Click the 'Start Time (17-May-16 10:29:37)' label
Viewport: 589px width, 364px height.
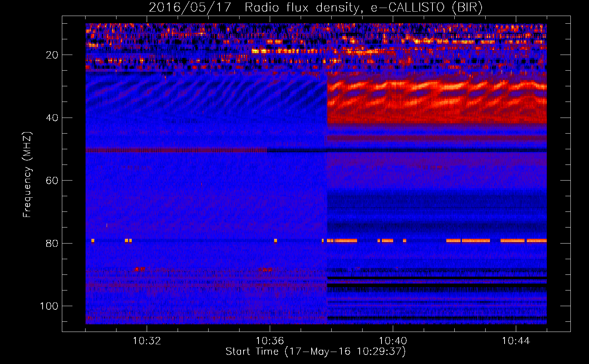(x=316, y=352)
